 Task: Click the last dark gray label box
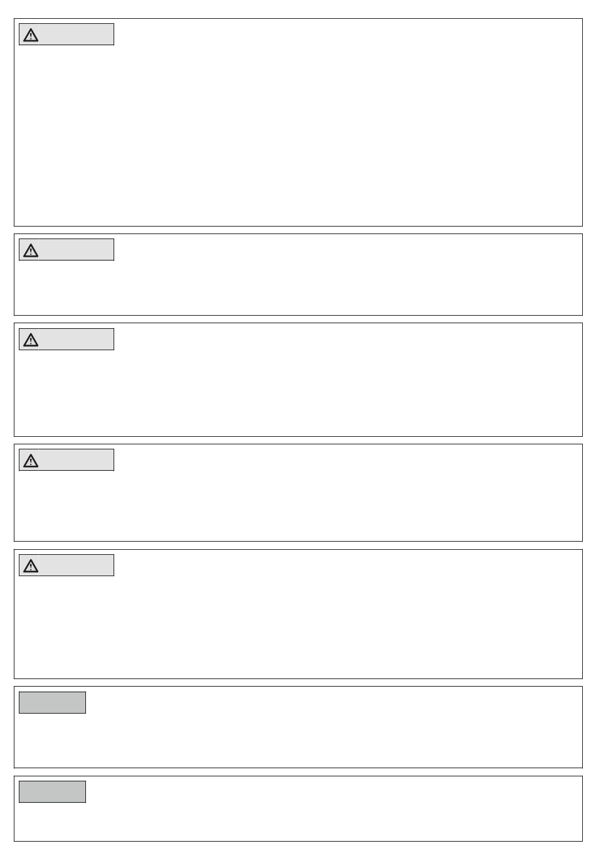tap(52, 792)
